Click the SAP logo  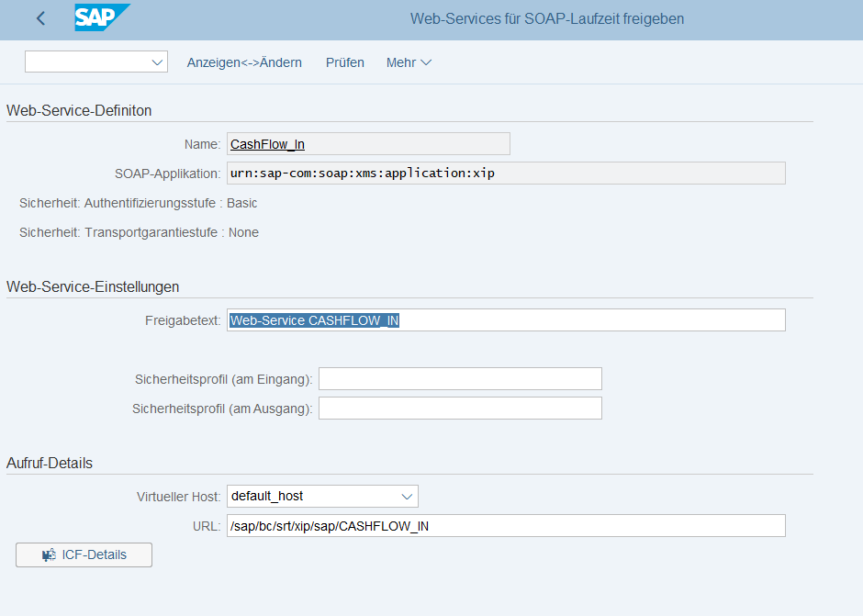tap(101, 18)
